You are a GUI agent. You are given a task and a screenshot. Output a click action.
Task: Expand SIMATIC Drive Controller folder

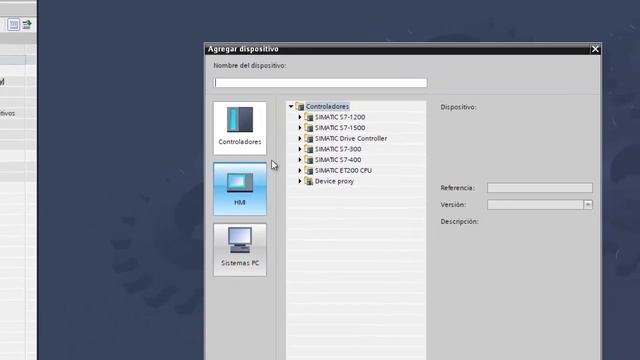(300, 138)
